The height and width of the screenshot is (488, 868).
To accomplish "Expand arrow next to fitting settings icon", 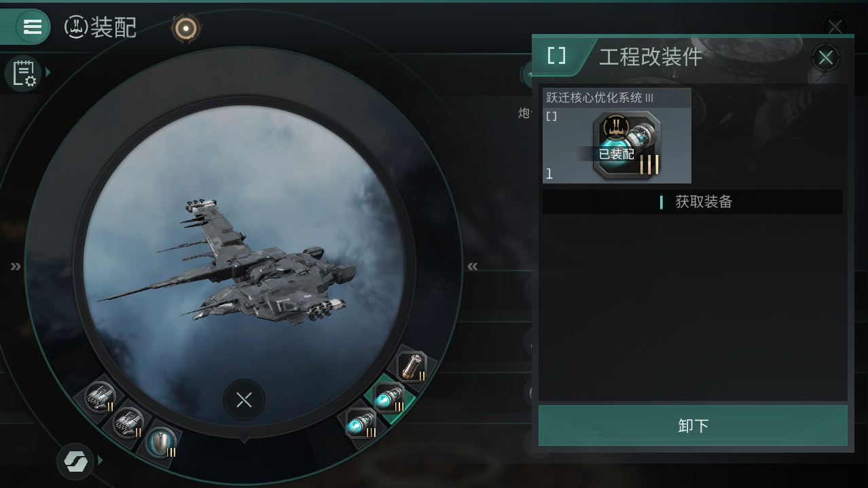I will (48, 72).
